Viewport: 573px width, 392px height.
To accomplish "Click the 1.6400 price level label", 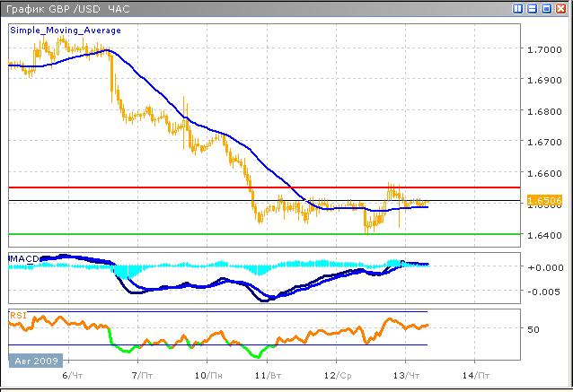I will point(543,236).
